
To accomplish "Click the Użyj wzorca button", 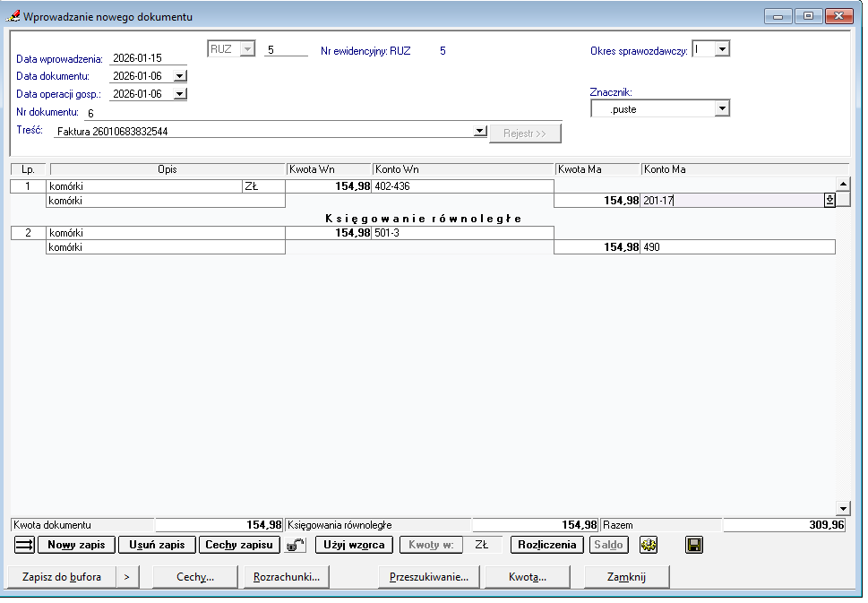I will point(354,545).
